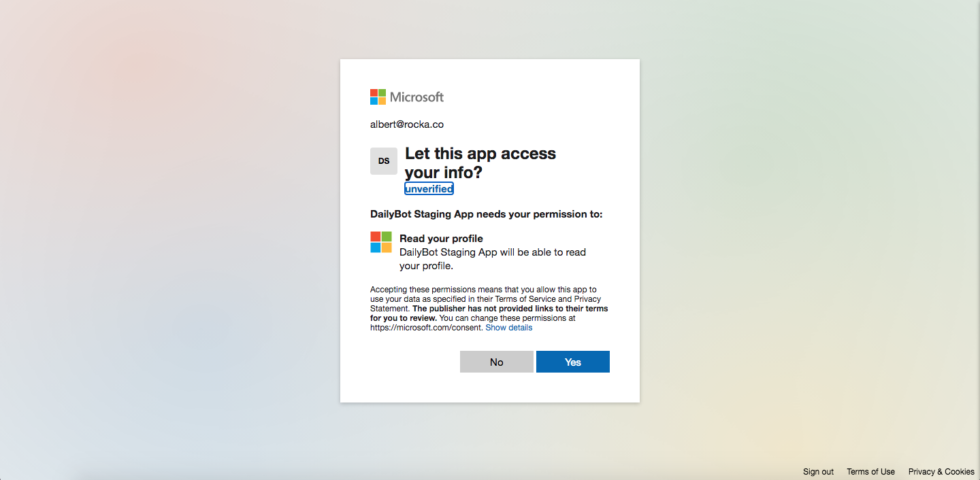Open the unverified publisher link
980x480 pixels.
pyautogui.click(x=429, y=189)
